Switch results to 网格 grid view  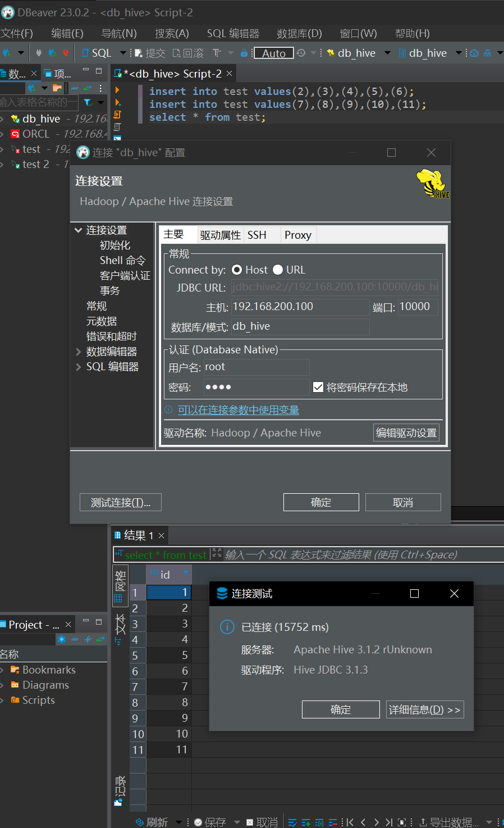click(120, 586)
